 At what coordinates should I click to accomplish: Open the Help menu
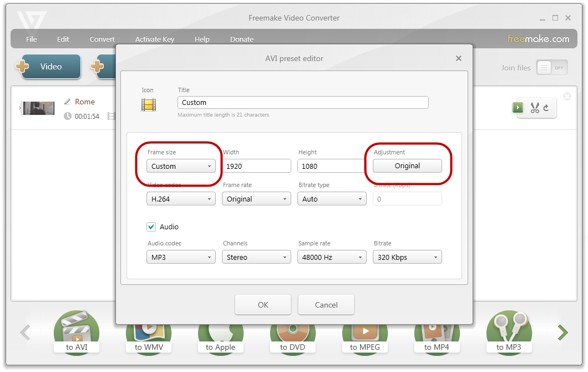[x=202, y=39]
